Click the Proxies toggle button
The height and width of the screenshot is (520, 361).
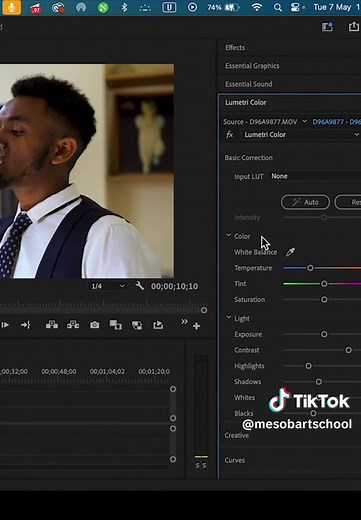coord(137,325)
